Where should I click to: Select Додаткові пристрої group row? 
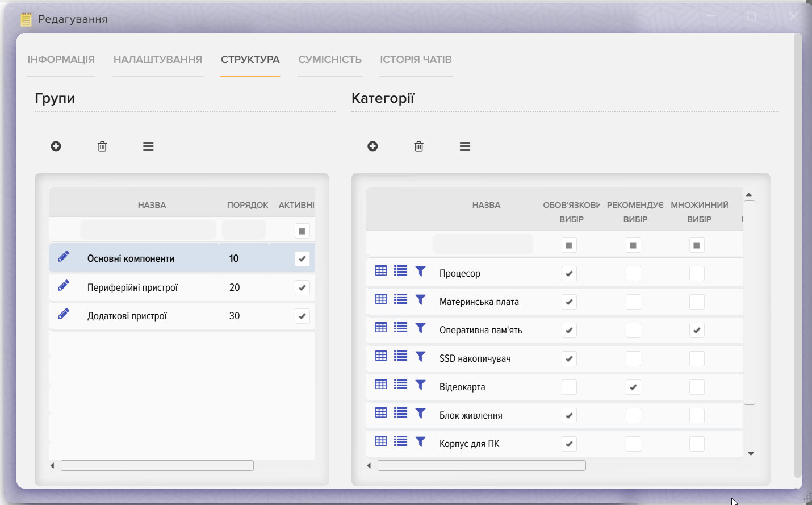click(182, 316)
